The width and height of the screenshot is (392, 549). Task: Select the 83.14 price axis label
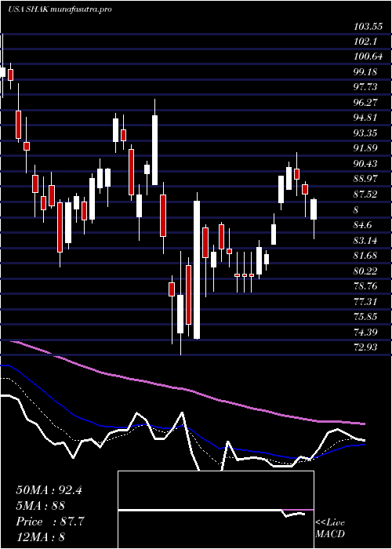365,240
